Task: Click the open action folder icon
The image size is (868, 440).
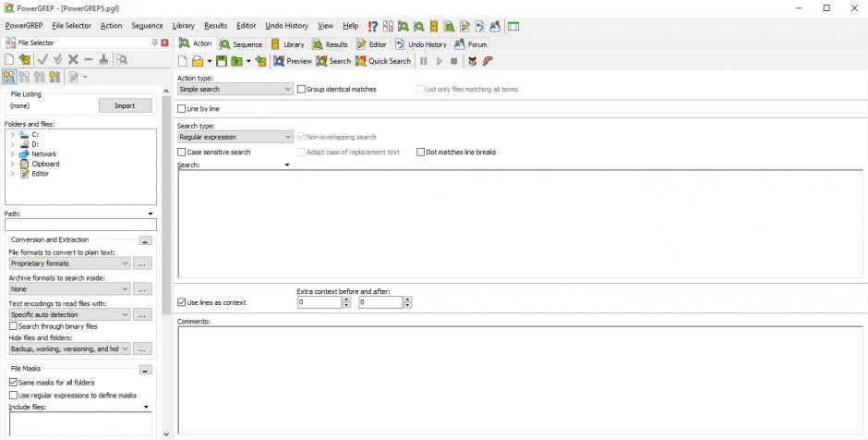Action: point(197,61)
